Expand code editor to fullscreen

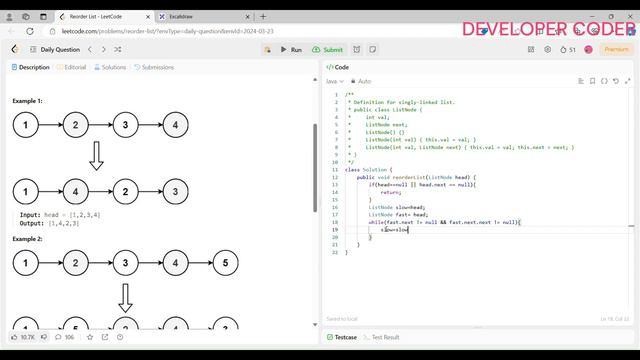628,81
